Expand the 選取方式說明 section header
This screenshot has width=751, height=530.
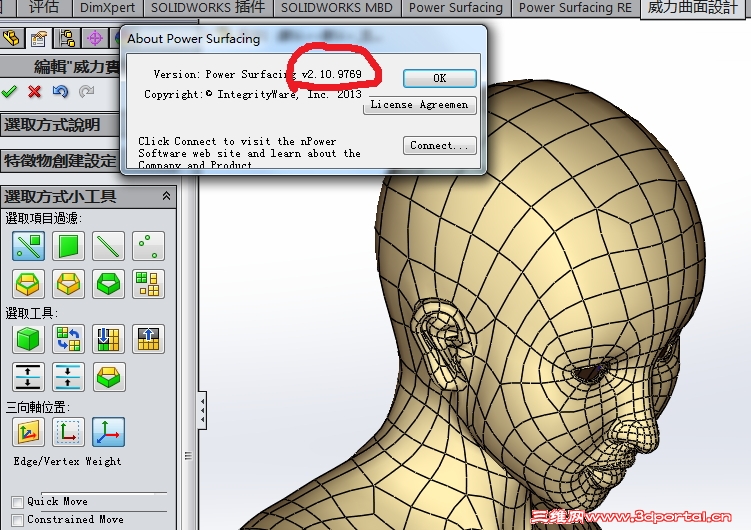click(x=60, y=125)
